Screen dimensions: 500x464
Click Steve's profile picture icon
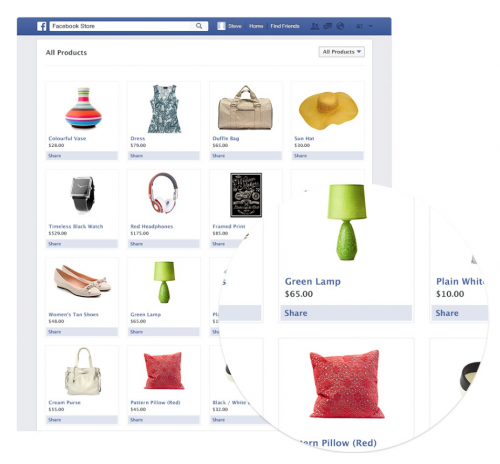(221, 26)
